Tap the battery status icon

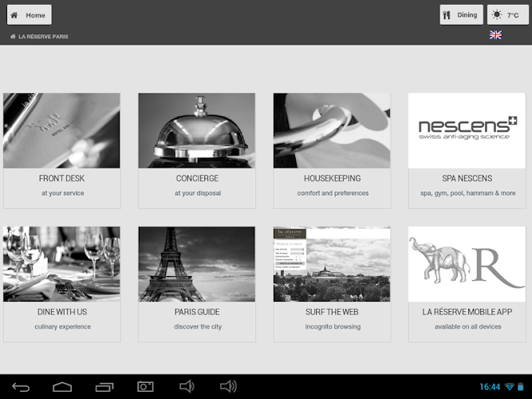(520, 386)
